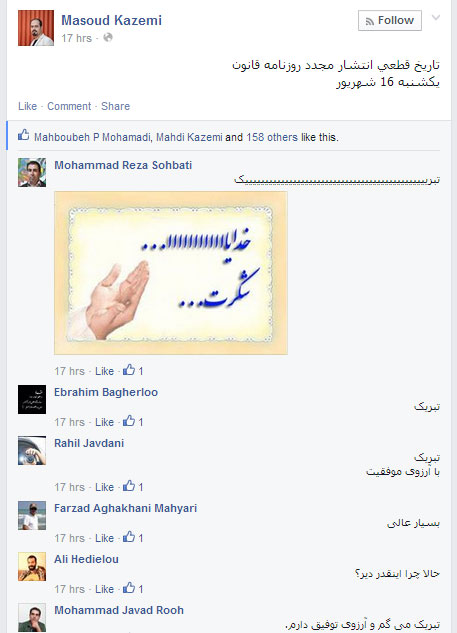This screenshot has width=457, height=633.
Task: Click thumbs-up count on Rahil Javdani's comment
Action: (133, 486)
